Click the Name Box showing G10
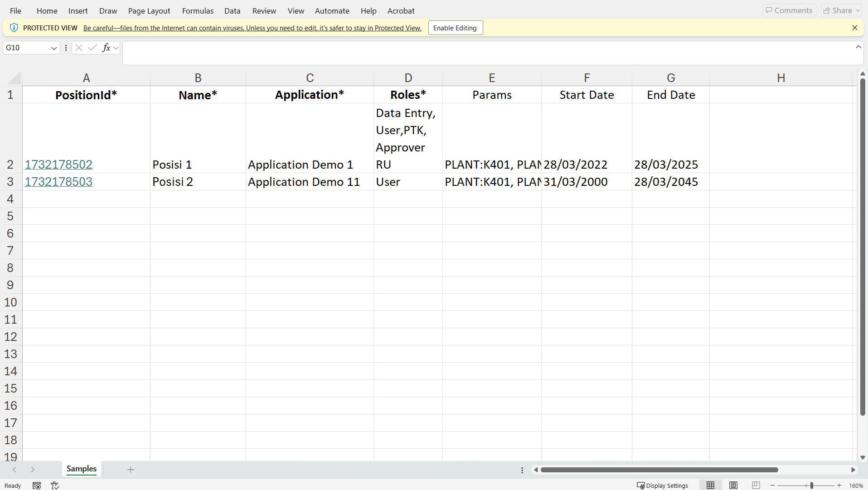Screen dimensions: 868x490 (x=26, y=48)
